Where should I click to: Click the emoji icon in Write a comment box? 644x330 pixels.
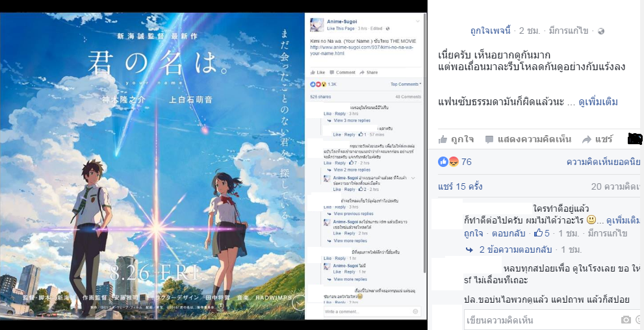point(415,312)
